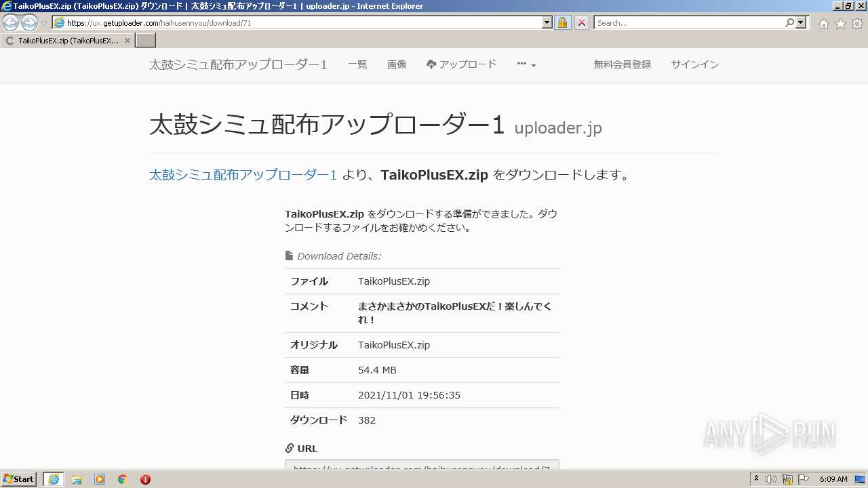Open the 一覧 menu item
Viewport: 868px width, 488px height.
(357, 64)
